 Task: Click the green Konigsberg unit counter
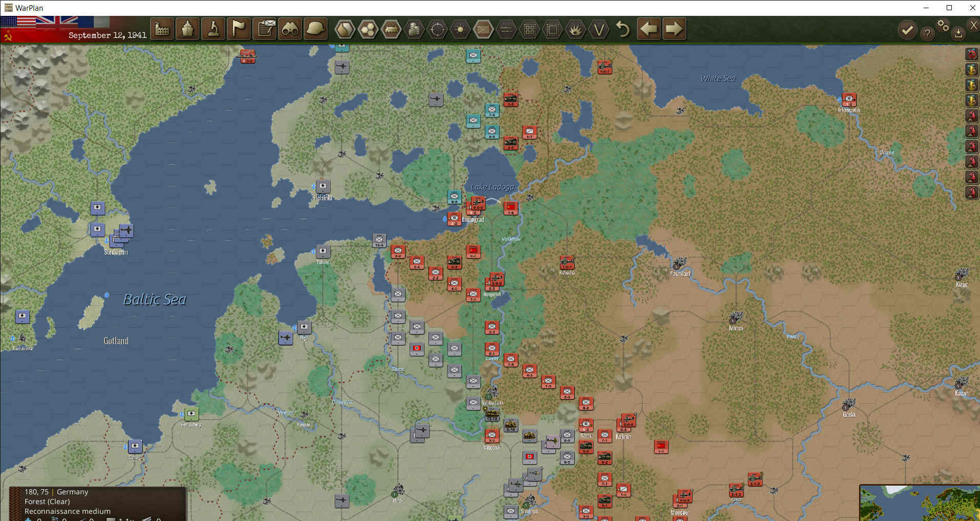click(x=191, y=414)
